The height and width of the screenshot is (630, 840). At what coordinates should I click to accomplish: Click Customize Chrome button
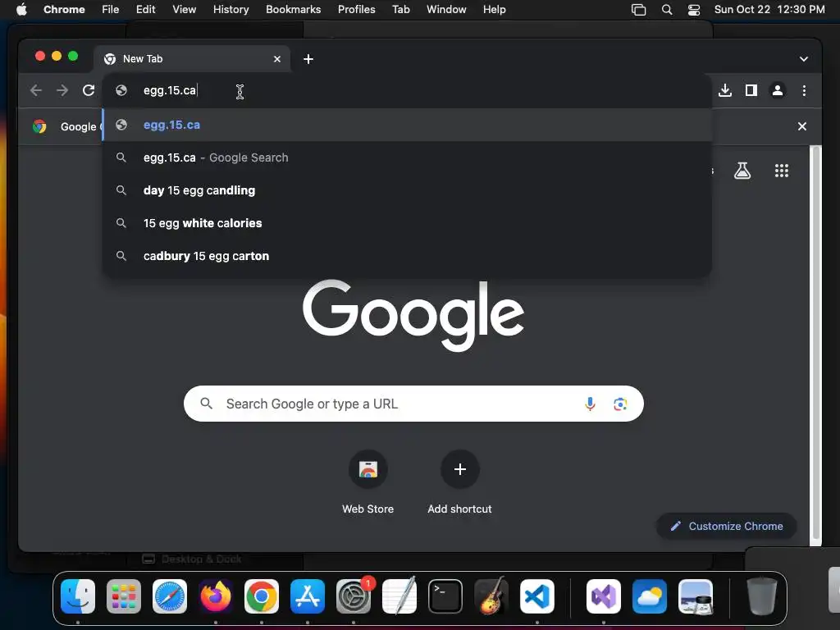(727, 526)
